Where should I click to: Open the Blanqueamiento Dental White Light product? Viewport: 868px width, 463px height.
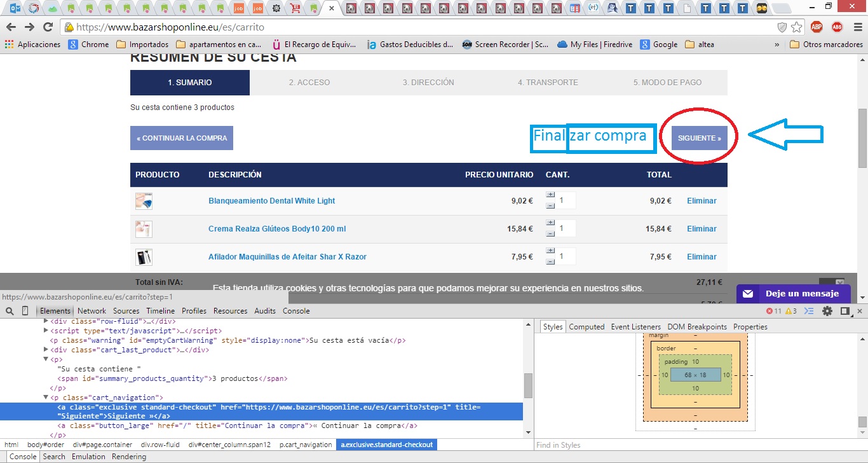(x=272, y=201)
